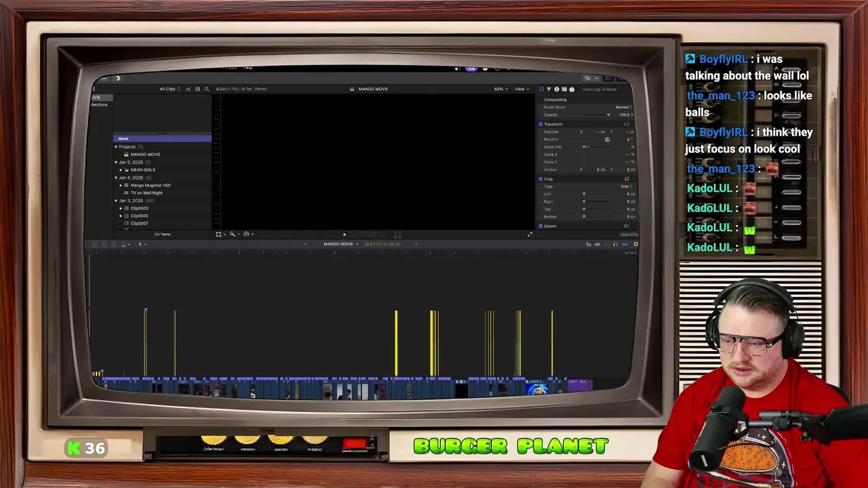Click the overwrite clip edit button
This screenshot has height=488, width=868.
pos(123,244)
